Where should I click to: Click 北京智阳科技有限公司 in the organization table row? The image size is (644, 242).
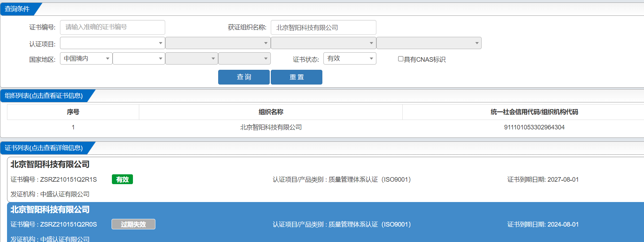click(x=271, y=127)
